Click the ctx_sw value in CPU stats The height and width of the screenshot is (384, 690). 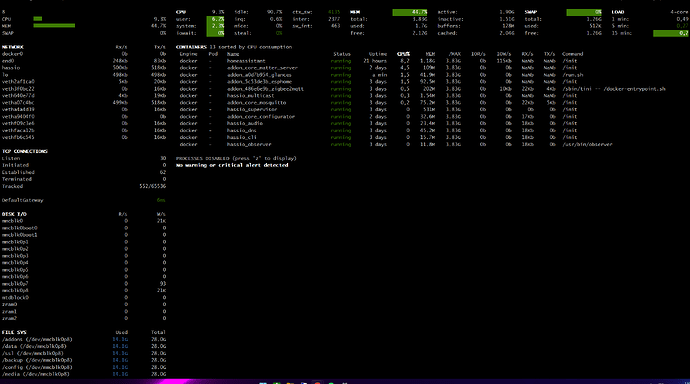334,12
